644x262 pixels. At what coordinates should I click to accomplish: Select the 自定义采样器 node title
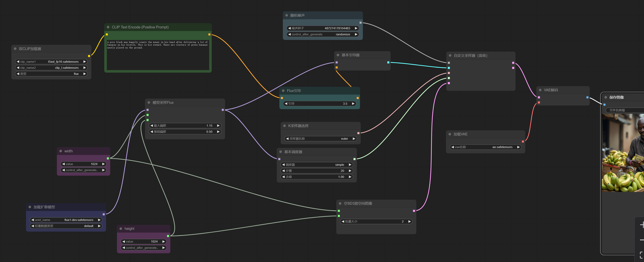(x=470, y=56)
